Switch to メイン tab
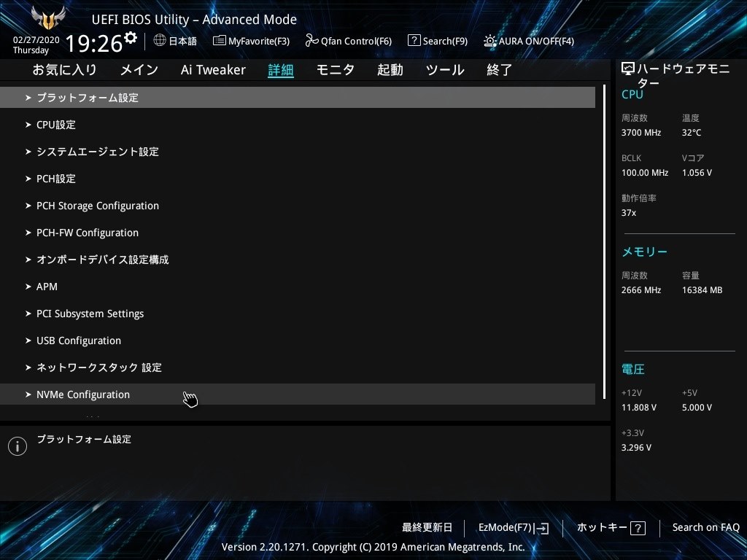747x560 pixels. [x=139, y=70]
